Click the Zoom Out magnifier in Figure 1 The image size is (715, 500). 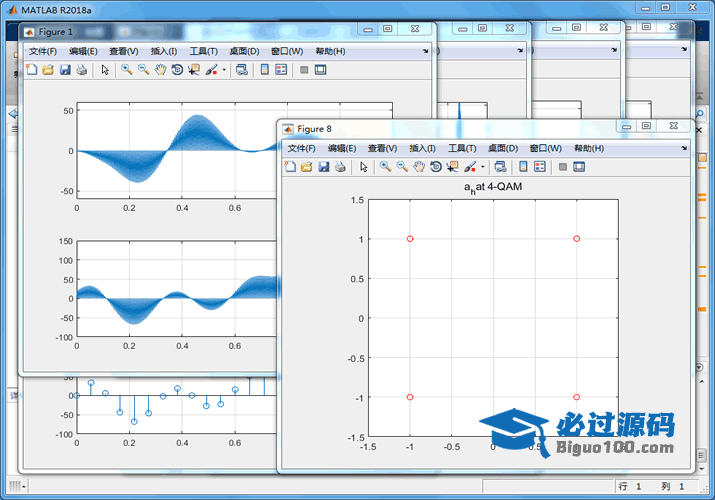(143, 70)
